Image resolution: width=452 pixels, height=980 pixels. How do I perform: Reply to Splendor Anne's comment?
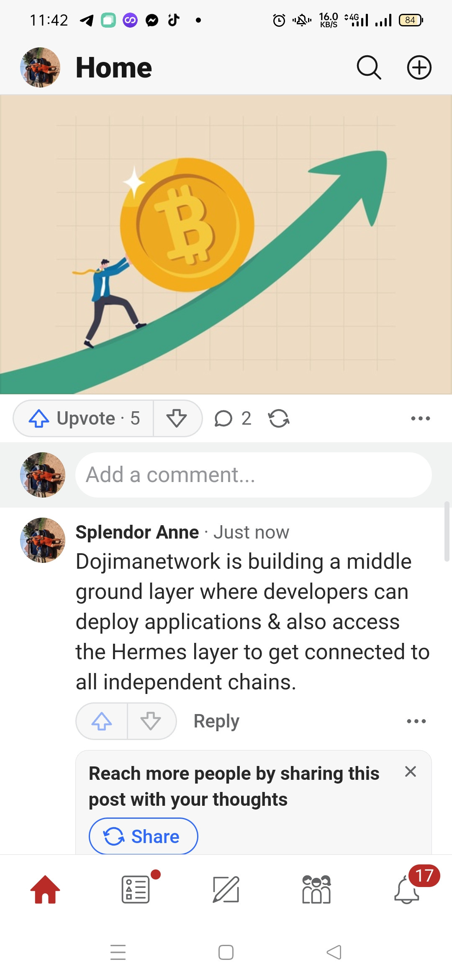pyautogui.click(x=216, y=721)
